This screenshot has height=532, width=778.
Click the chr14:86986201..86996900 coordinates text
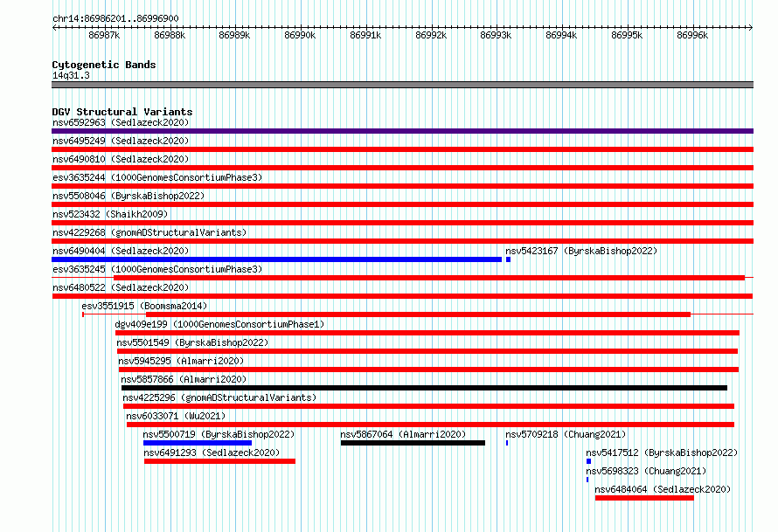pos(115,18)
